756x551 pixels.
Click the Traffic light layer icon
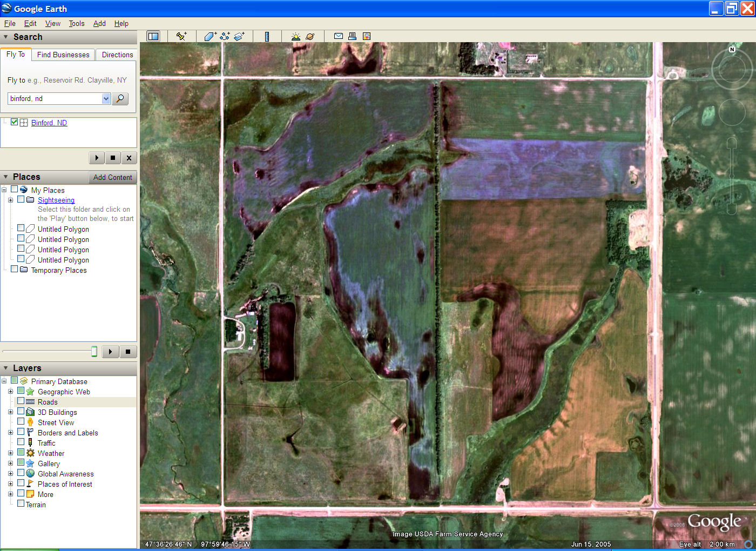pos(30,443)
